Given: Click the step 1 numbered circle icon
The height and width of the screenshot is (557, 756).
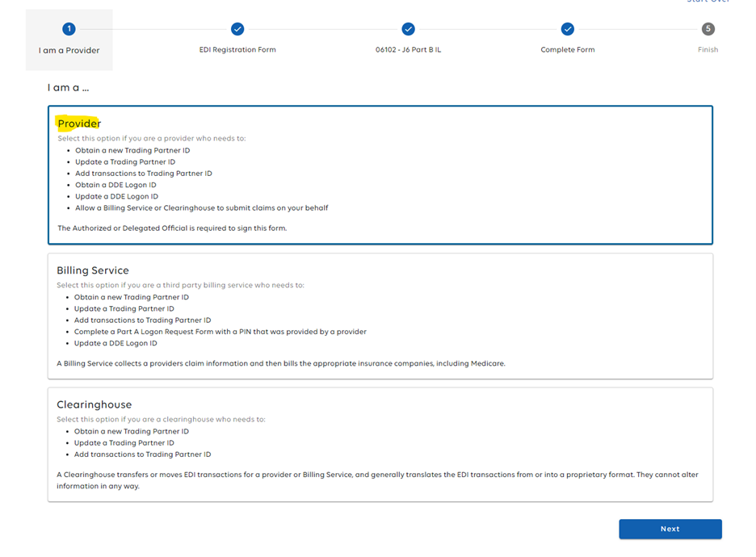Looking at the screenshot, I should click(69, 29).
